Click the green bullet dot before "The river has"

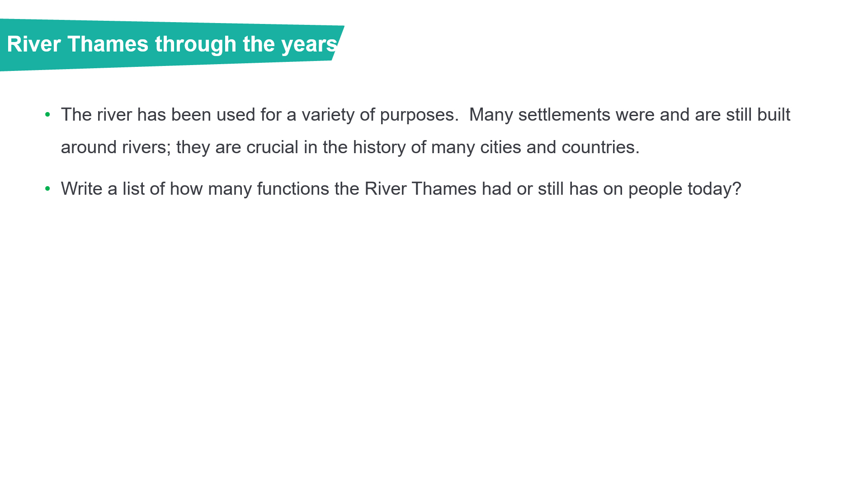point(47,115)
